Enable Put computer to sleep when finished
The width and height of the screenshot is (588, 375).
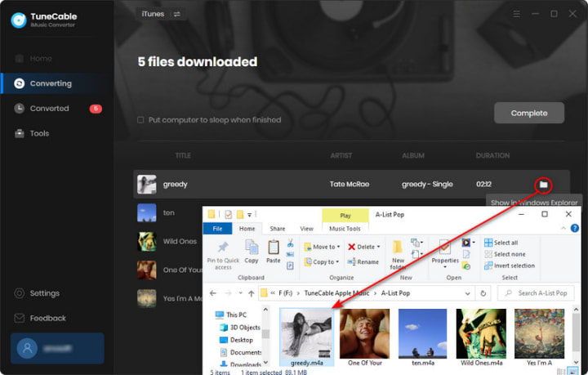140,120
